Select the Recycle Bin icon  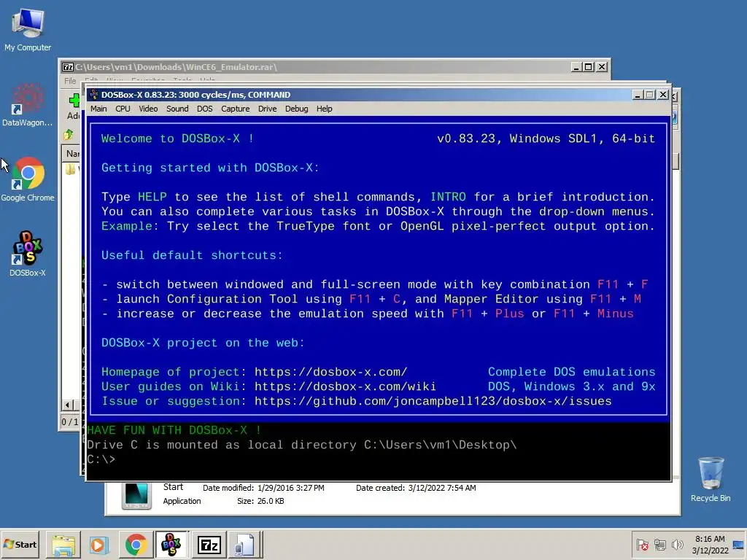point(711,479)
